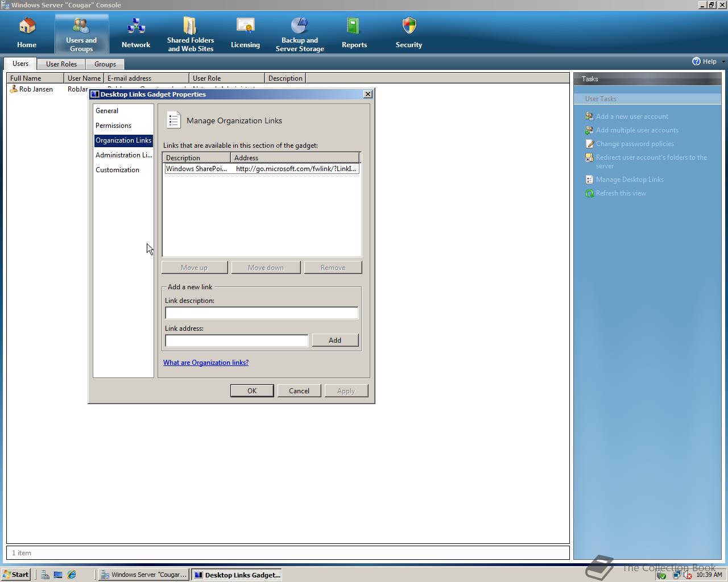The width and height of the screenshot is (728, 582).
Task: Click the Help question mark icon
Action: click(x=696, y=61)
